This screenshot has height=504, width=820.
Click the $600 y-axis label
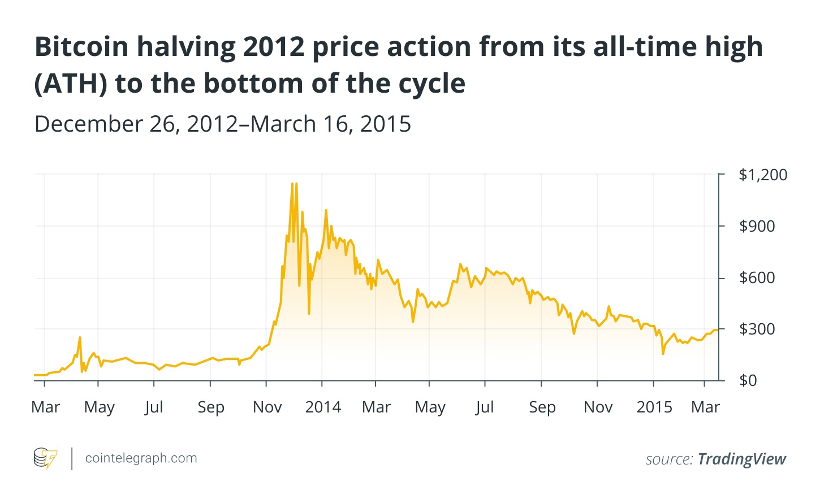coord(757,277)
